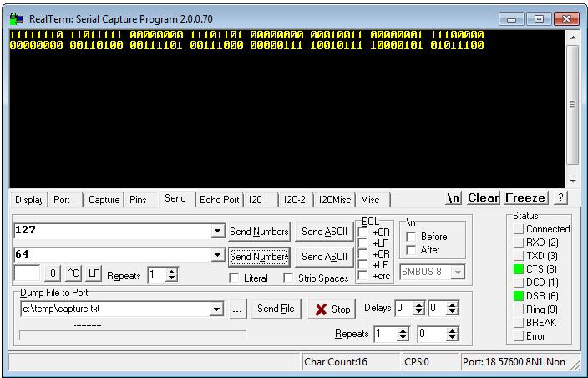Adjust first Delays spinner value
The image size is (588, 378).
tap(418, 309)
